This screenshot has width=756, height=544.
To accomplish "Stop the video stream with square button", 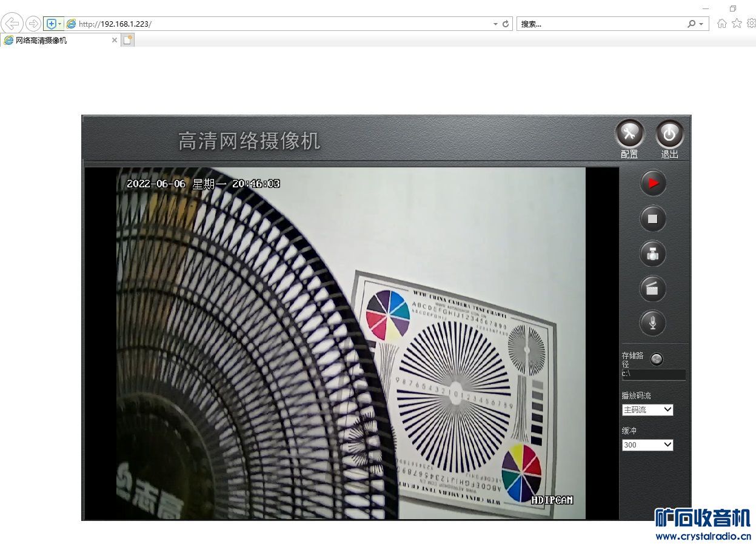I will click(653, 219).
